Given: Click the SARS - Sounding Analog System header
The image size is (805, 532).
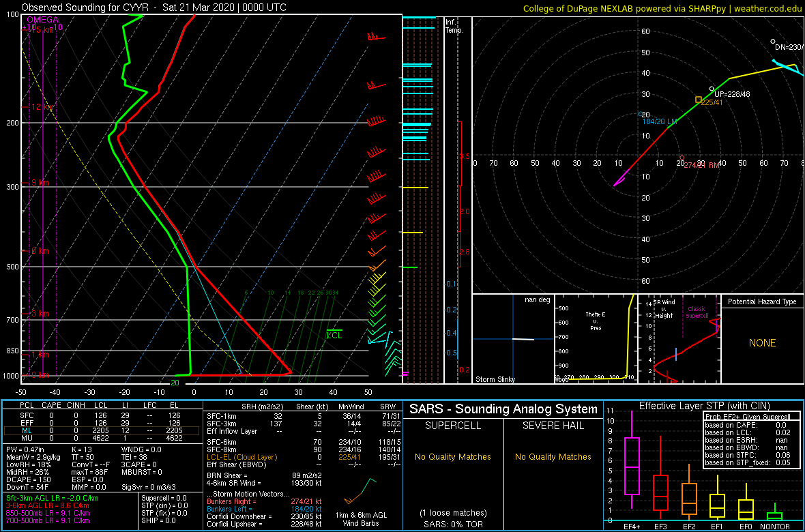Looking at the screenshot, I should (x=503, y=409).
